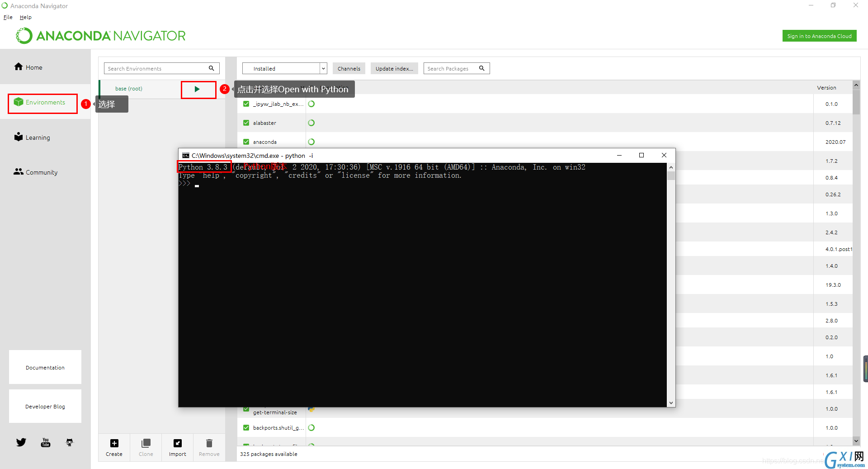
Task: Click the package list scroll-up arrow
Action: tap(856, 85)
